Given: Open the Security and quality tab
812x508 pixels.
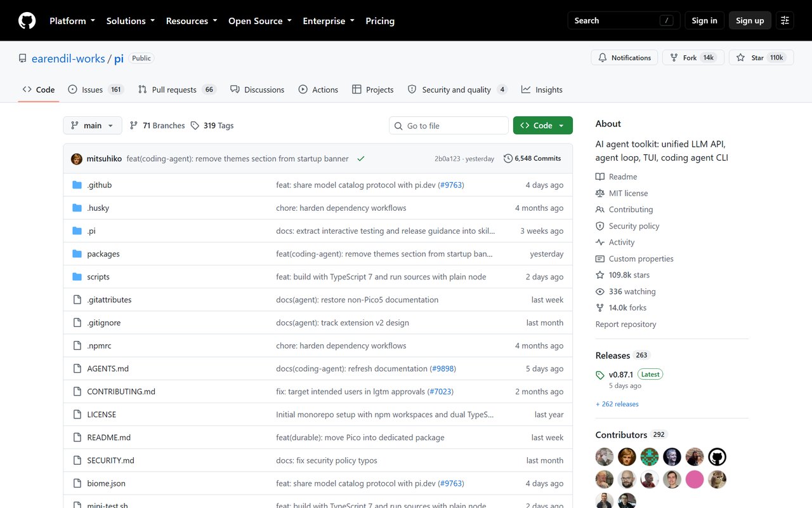Looking at the screenshot, I should pos(457,90).
